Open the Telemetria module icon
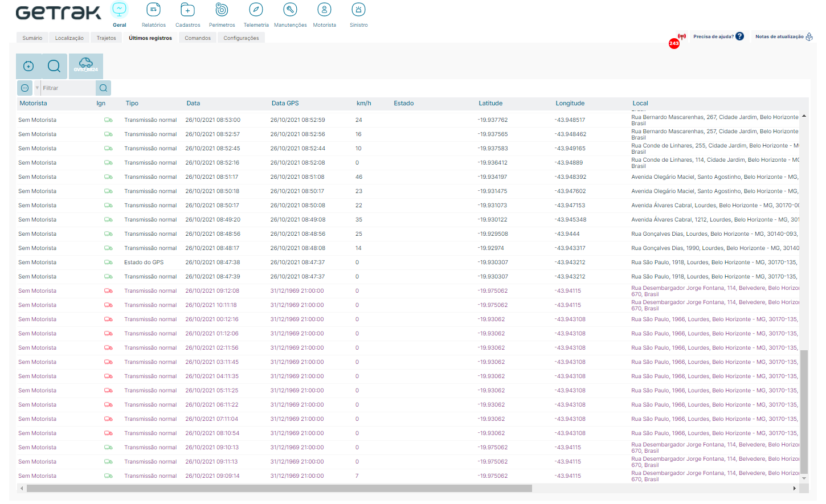Image resolution: width=826 pixels, height=504 pixels. click(x=256, y=10)
